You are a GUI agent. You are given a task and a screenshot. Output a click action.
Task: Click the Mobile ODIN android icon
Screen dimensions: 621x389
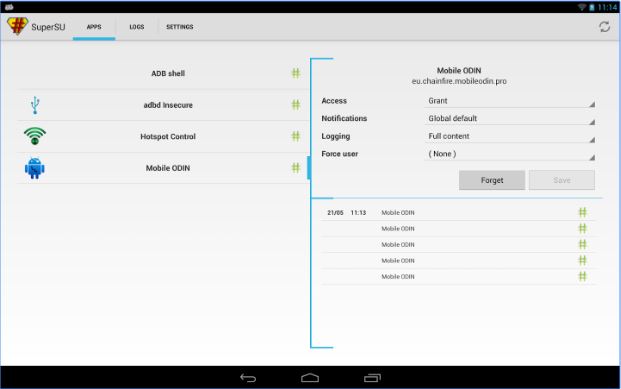pos(35,168)
